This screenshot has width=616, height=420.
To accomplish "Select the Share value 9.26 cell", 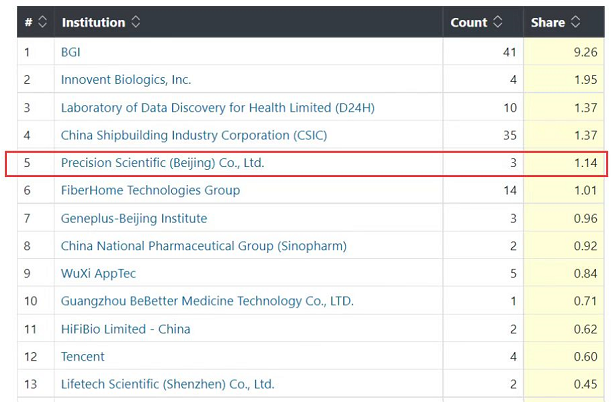I will pos(564,52).
